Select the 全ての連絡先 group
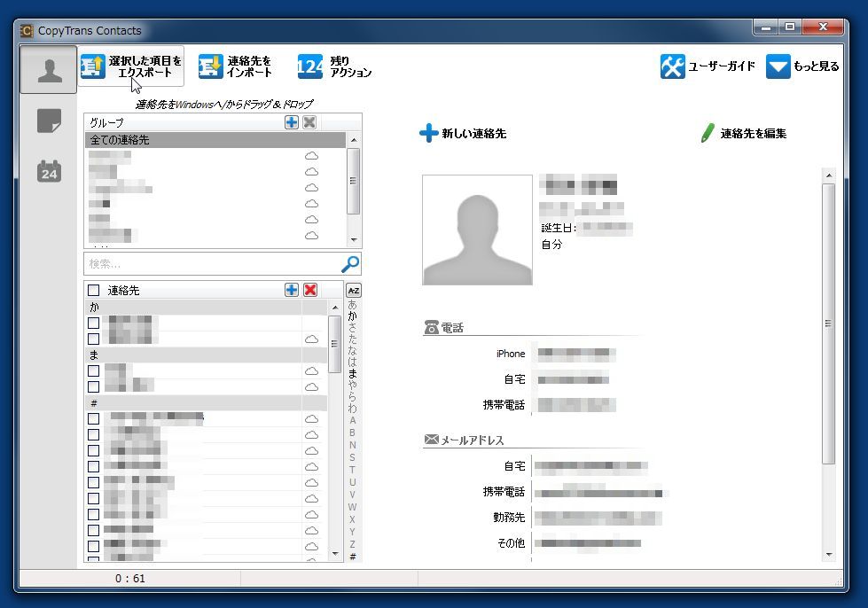Image resolution: width=868 pixels, height=608 pixels. coord(215,140)
